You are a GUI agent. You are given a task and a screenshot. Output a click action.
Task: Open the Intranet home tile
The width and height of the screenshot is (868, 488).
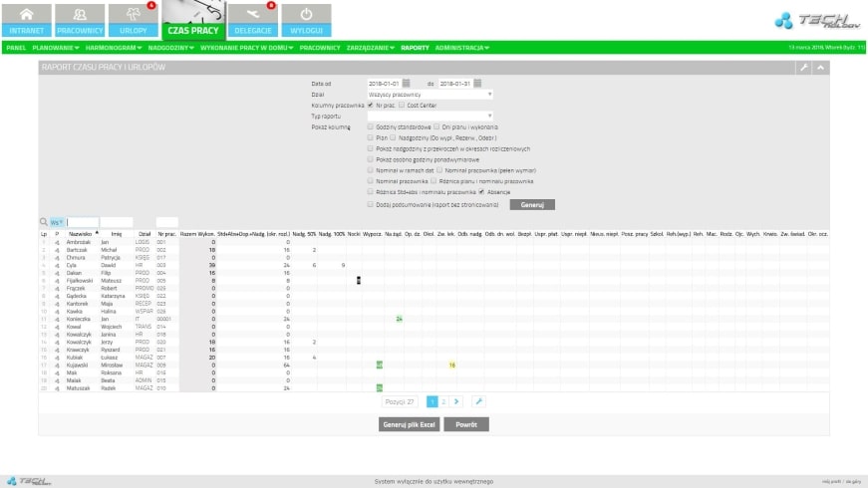click(x=26, y=20)
